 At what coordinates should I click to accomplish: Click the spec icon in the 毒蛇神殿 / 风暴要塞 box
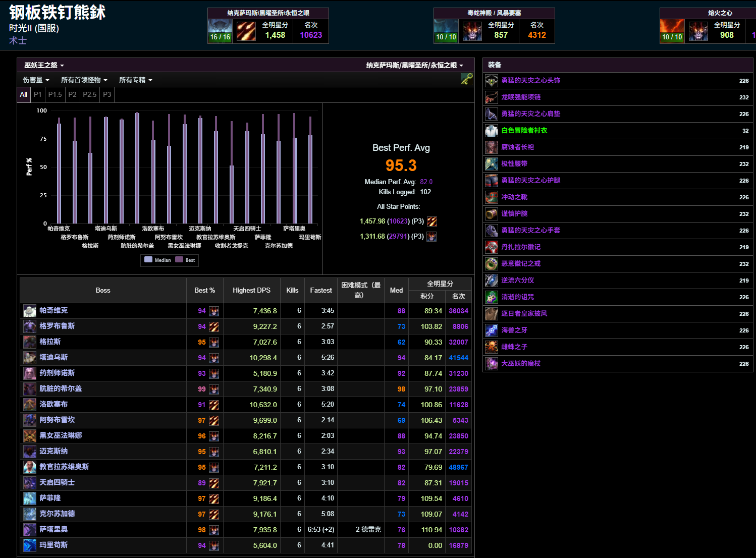point(472,31)
